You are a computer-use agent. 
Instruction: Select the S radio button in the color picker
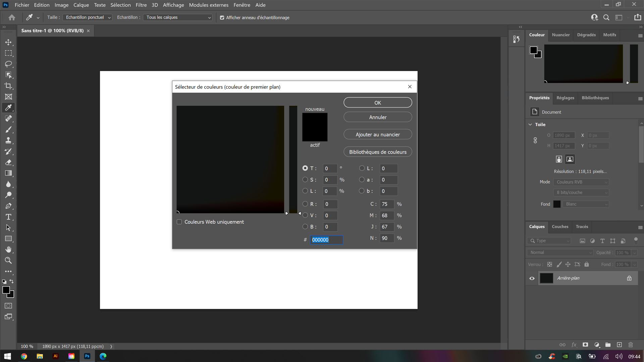[x=305, y=180]
